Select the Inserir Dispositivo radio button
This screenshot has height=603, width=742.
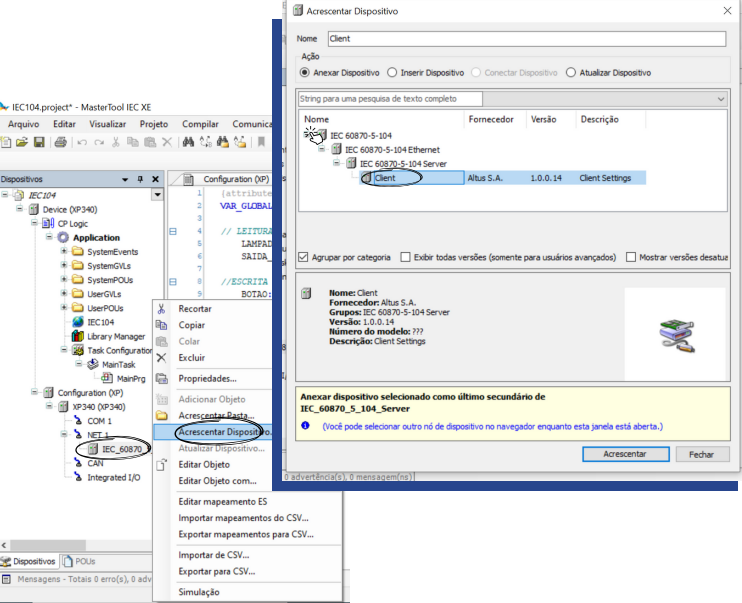[392, 73]
